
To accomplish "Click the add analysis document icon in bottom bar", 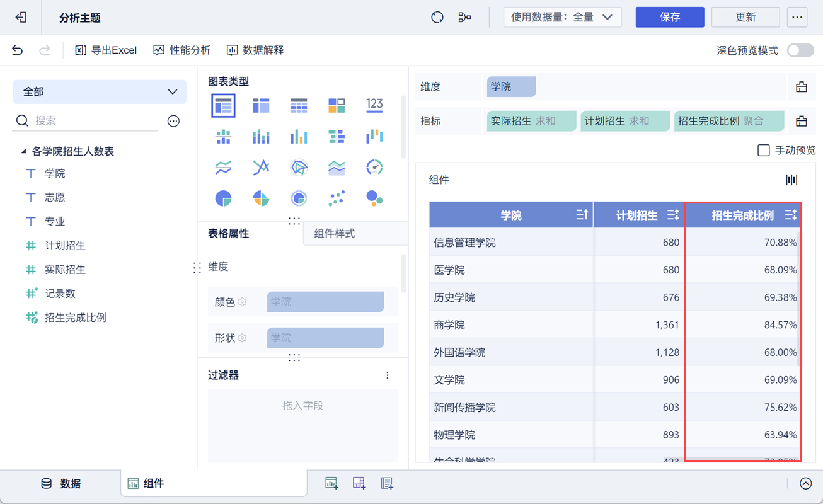I will point(387,483).
